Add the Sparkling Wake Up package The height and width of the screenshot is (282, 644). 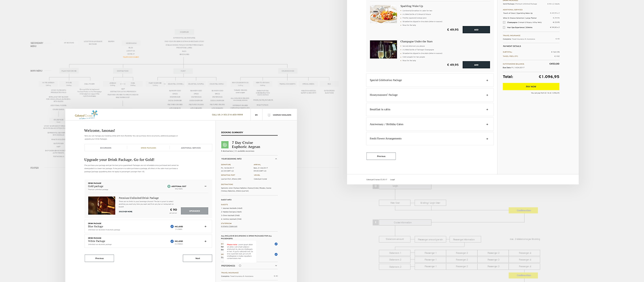click(x=476, y=30)
